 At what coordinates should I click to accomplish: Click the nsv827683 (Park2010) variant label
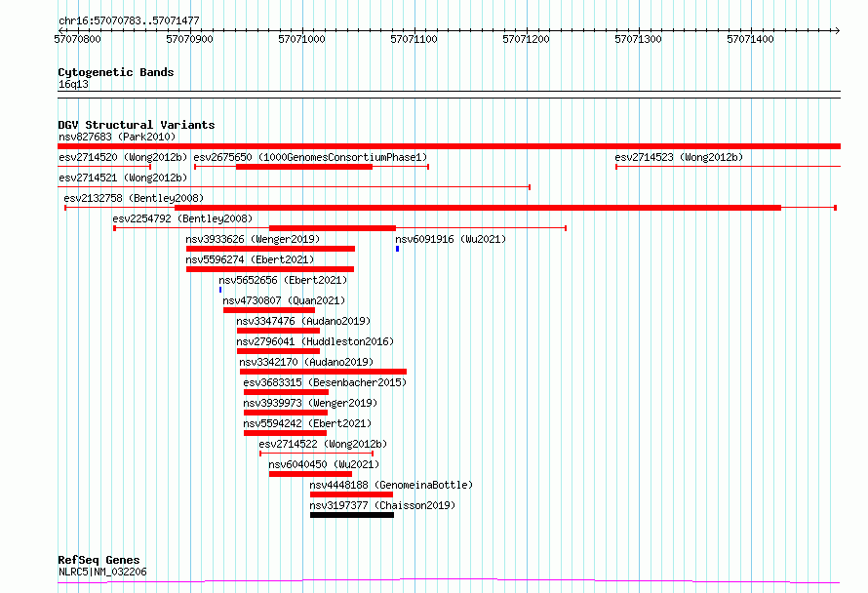pos(117,137)
